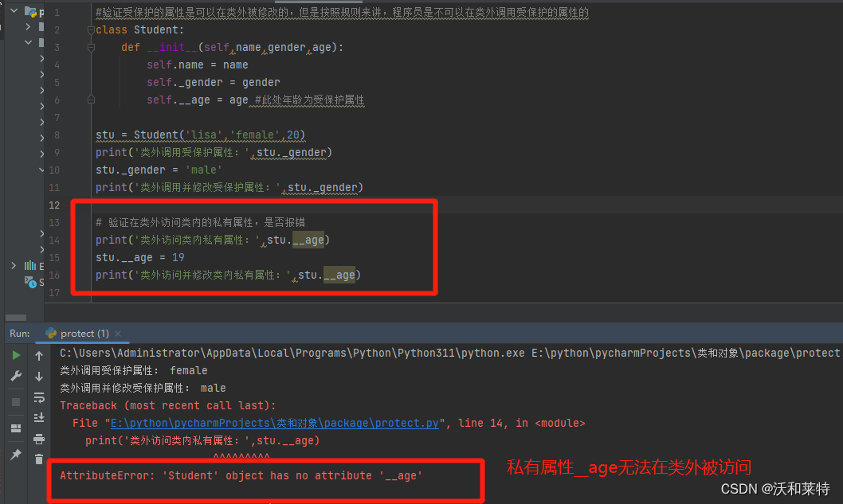Click line number 12 in the gutter
The height and width of the screenshot is (504, 843).
[x=54, y=205]
